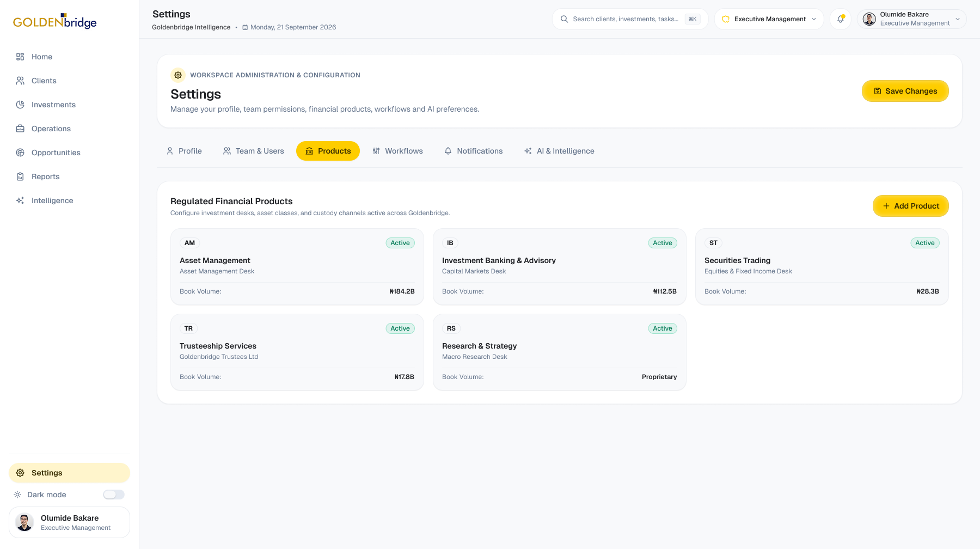Open Investment Banking & Advisory card
The image size is (980, 549).
pos(559,266)
